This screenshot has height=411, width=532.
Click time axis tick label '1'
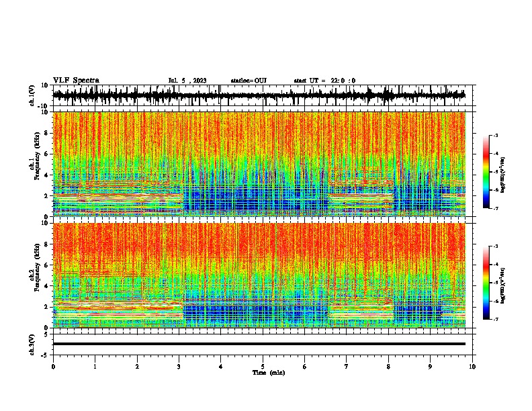coord(95,367)
